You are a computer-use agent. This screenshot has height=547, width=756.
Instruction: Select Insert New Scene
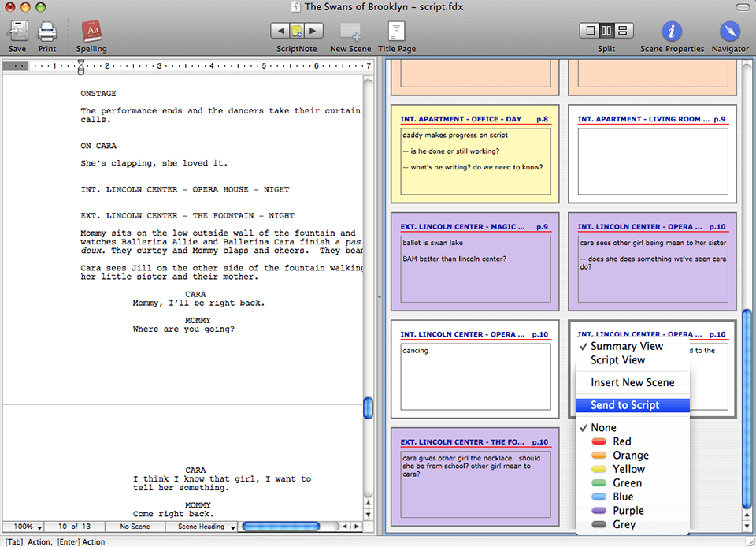pos(632,382)
